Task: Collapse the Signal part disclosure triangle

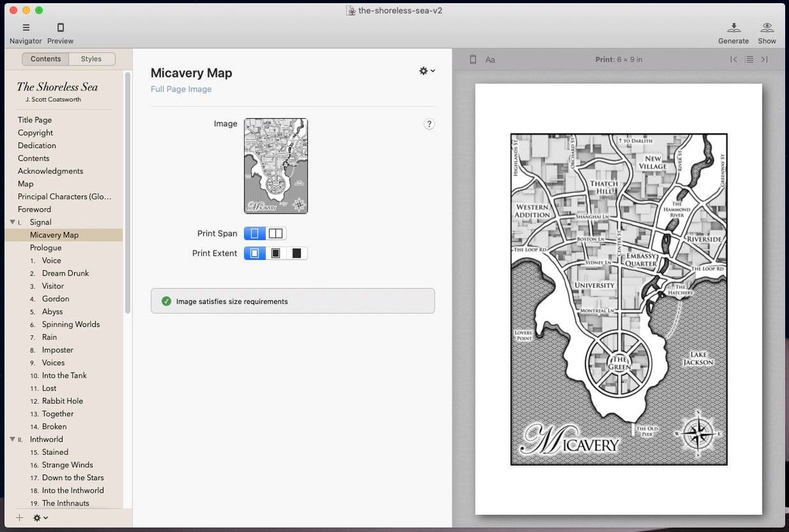Action: coord(12,222)
